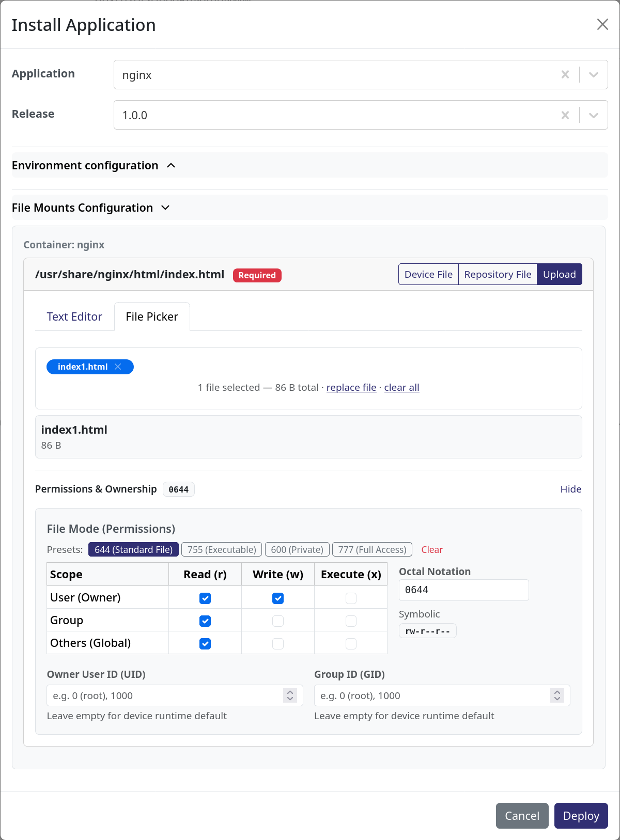Viewport: 620px width, 840px height.
Task: Click the replace file link
Action: pyautogui.click(x=351, y=387)
